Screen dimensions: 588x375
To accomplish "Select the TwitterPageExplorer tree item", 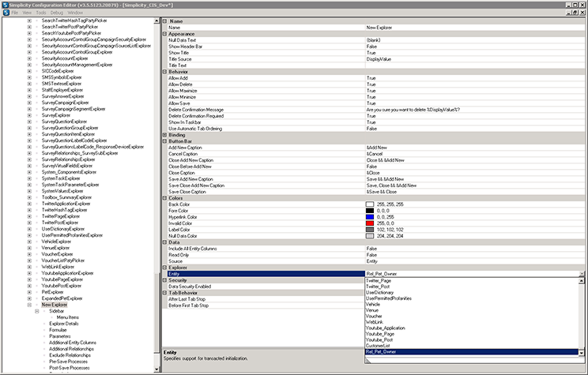I will [x=61, y=216].
